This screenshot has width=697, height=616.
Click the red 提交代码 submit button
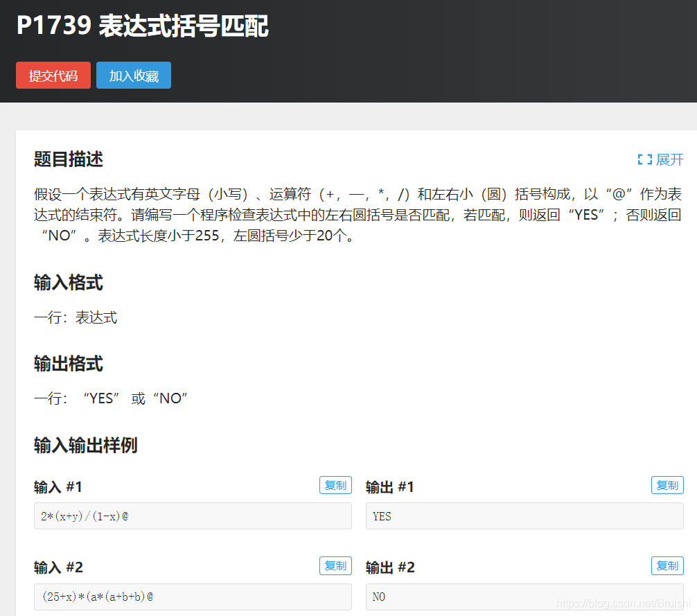coord(53,75)
